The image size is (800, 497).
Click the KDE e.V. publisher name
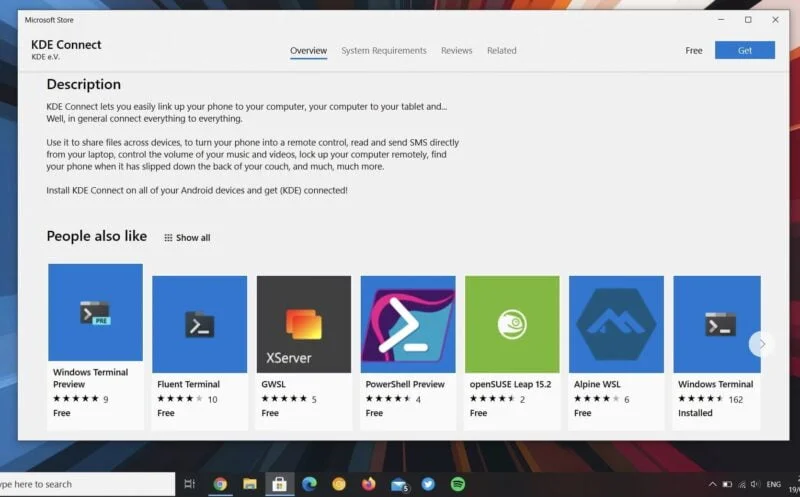click(45, 57)
